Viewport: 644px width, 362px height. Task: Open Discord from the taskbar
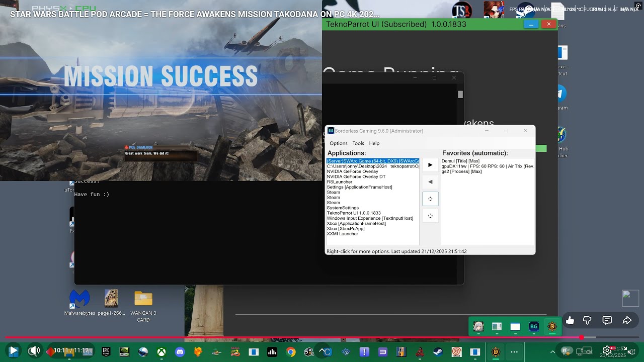point(180,352)
